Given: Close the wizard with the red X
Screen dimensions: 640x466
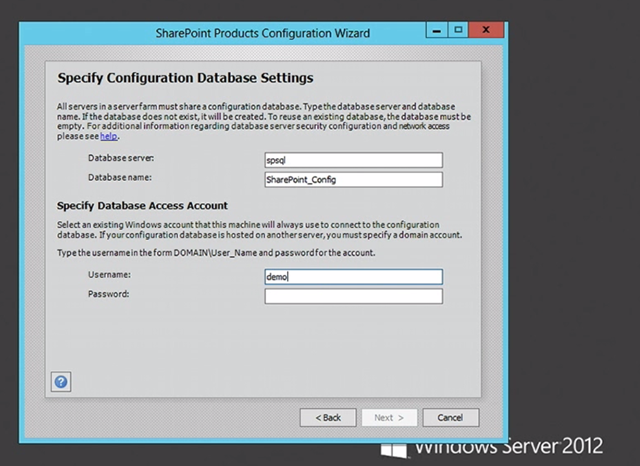Looking at the screenshot, I should [486, 30].
